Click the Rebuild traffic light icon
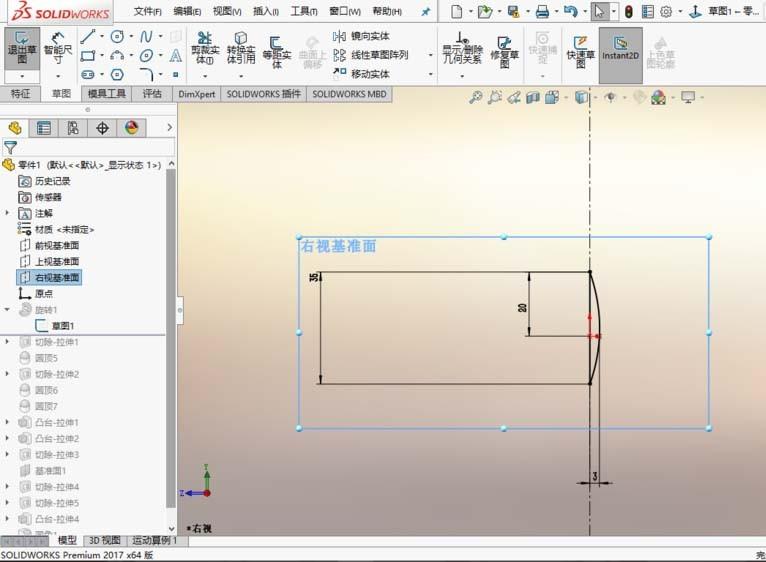 click(629, 11)
